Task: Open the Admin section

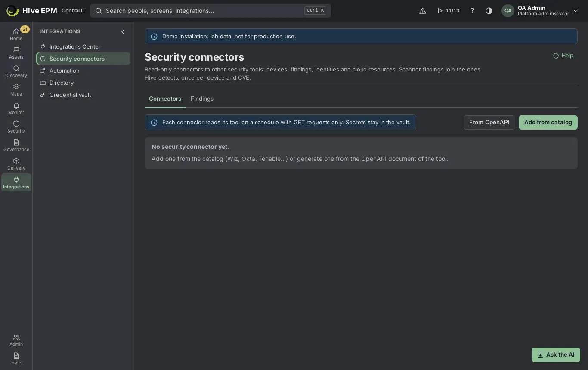Action: (x=16, y=340)
